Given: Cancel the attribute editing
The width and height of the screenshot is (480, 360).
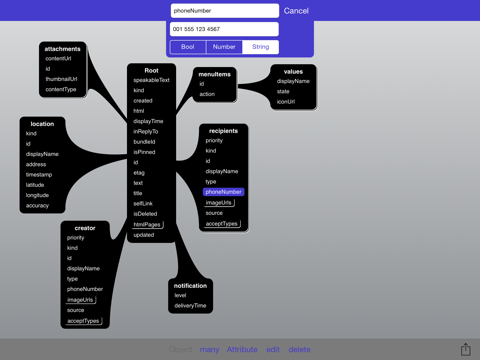Looking at the screenshot, I should click(296, 11).
